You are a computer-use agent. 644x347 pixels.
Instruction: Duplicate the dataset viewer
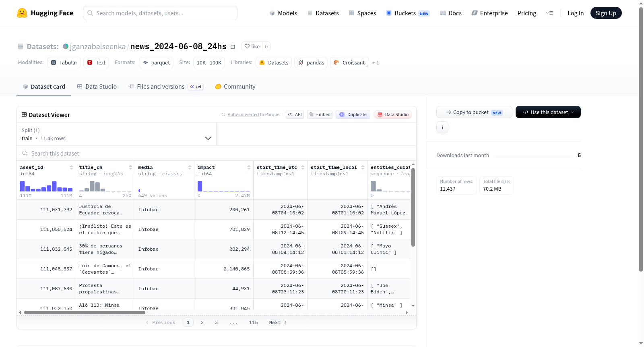[353, 114]
